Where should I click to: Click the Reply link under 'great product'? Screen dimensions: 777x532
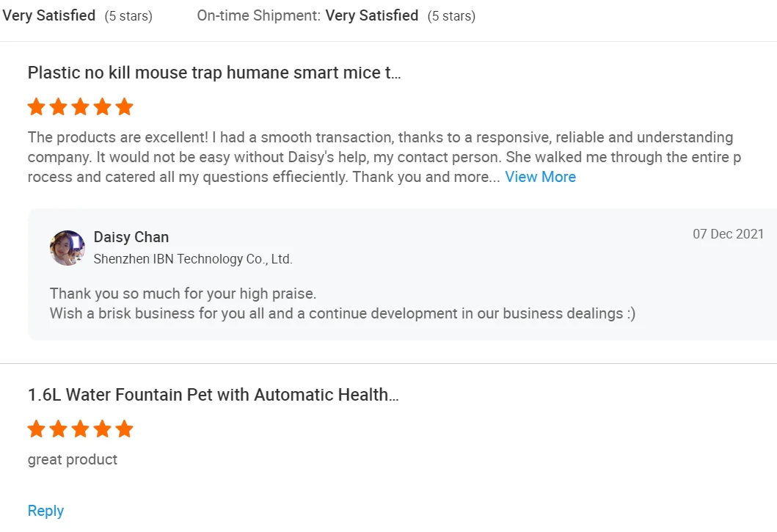coord(45,511)
